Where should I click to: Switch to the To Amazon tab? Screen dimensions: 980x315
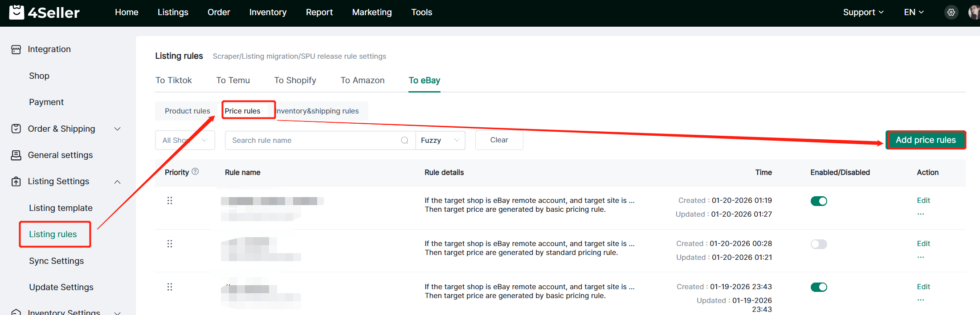click(x=362, y=81)
